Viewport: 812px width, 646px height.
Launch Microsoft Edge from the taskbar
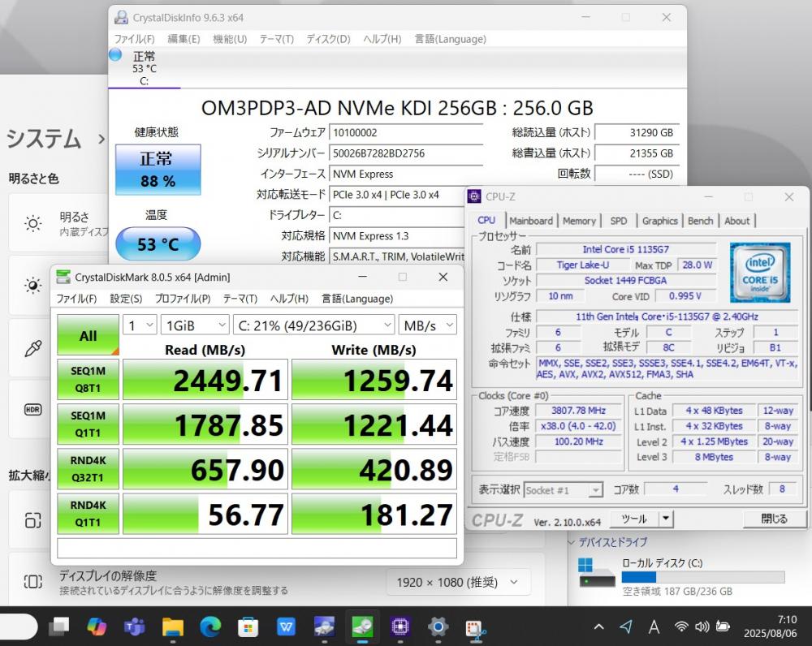click(x=211, y=627)
